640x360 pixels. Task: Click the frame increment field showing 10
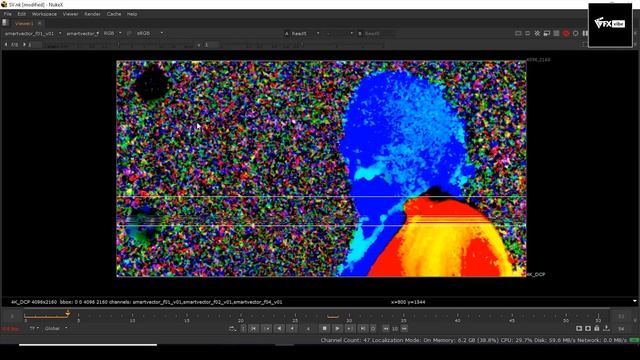click(395, 329)
